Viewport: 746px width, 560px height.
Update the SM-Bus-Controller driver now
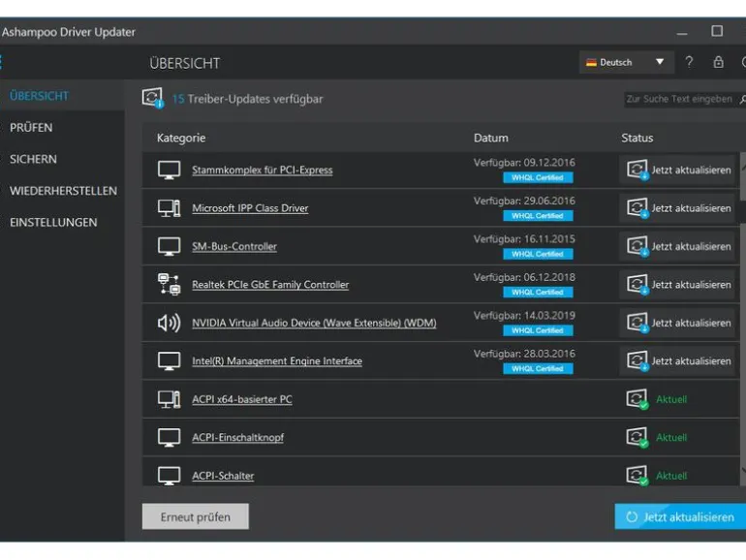click(x=677, y=246)
